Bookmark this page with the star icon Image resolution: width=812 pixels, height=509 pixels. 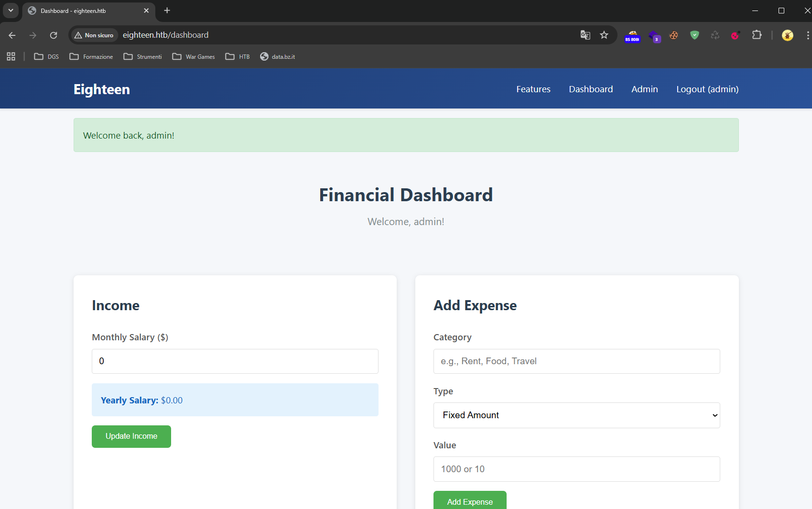pos(604,35)
